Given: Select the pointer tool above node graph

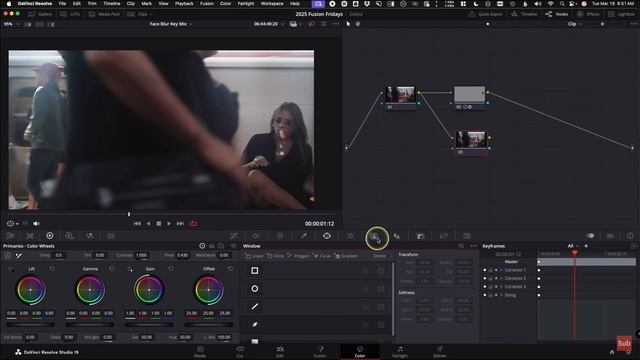Looking at the screenshot, I should (348, 24).
